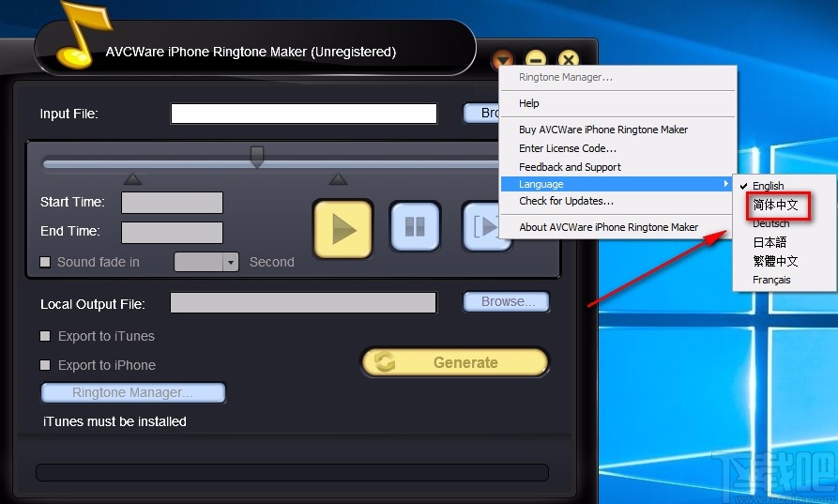The image size is (838, 504).
Task: Click the End Time field
Action: [172, 233]
